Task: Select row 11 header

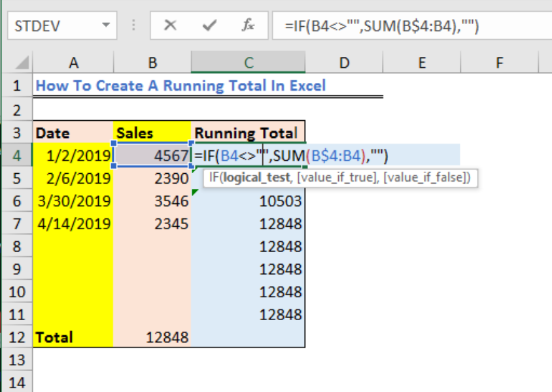Action: (17, 314)
